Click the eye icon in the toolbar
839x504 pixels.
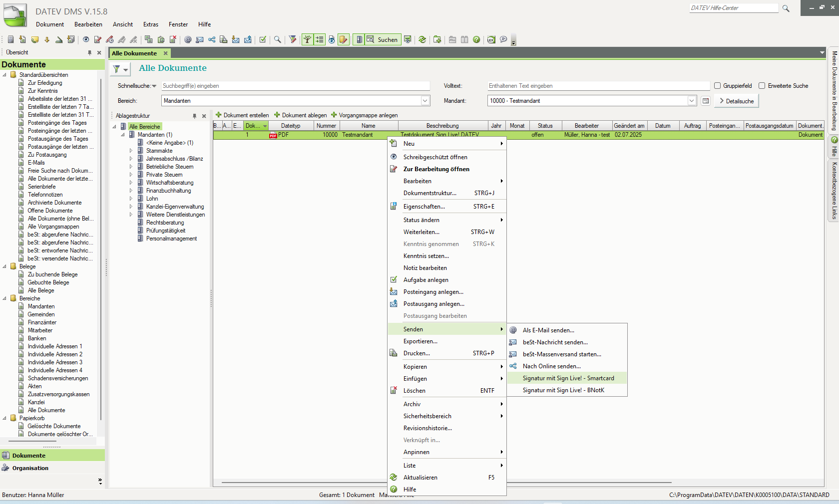tap(86, 39)
